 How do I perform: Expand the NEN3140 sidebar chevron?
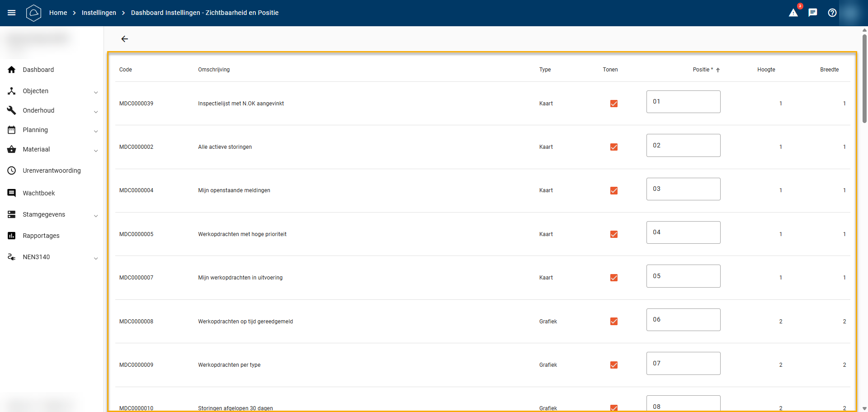96,258
